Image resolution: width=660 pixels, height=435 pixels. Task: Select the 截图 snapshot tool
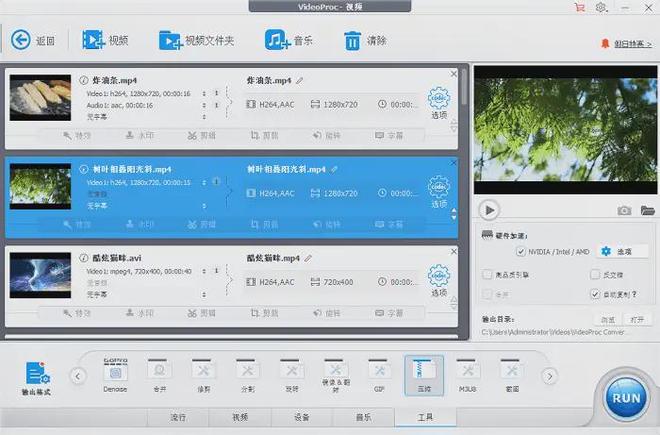(512, 375)
